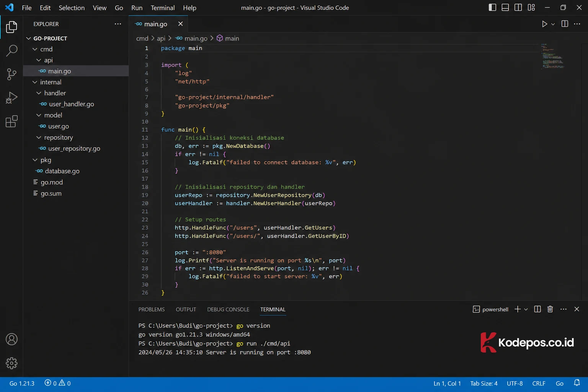Screen dimensions: 588x392
Task: Click Ln 1, Col 1 cursor position
Action: [x=447, y=383]
